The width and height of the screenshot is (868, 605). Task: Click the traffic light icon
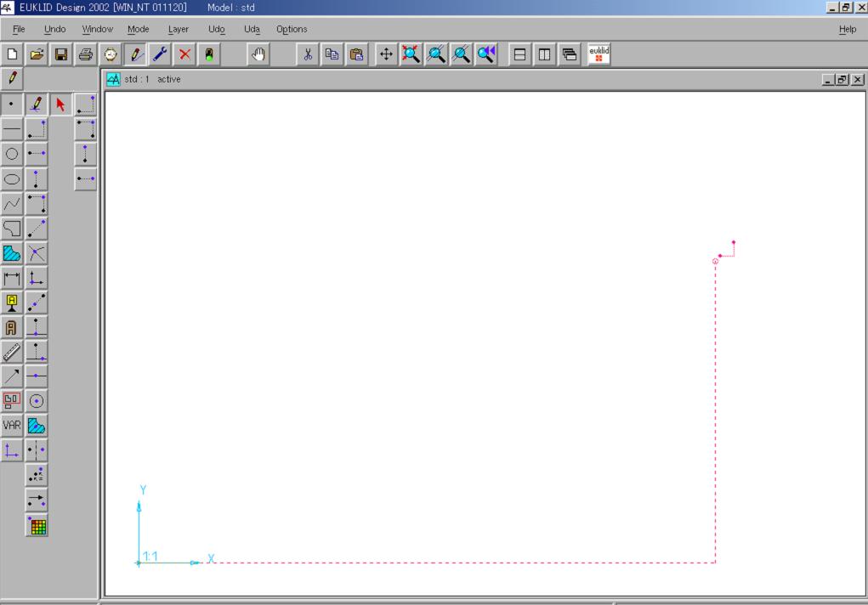click(209, 54)
